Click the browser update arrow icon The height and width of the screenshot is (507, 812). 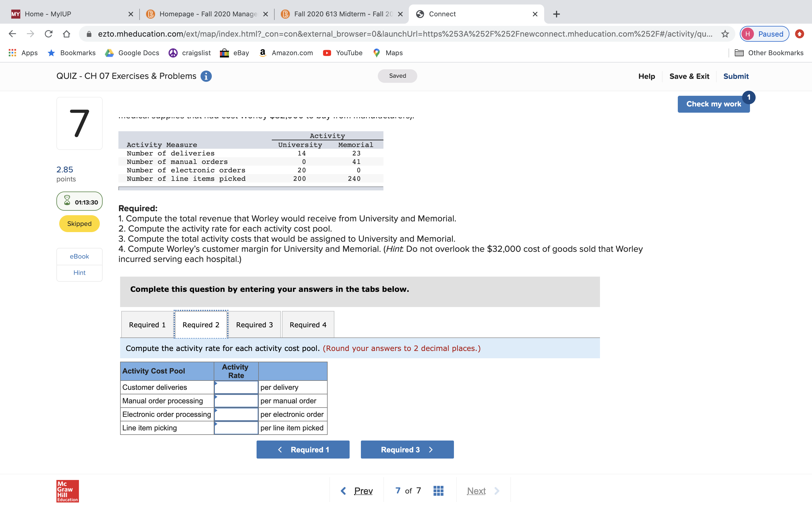pos(800,34)
